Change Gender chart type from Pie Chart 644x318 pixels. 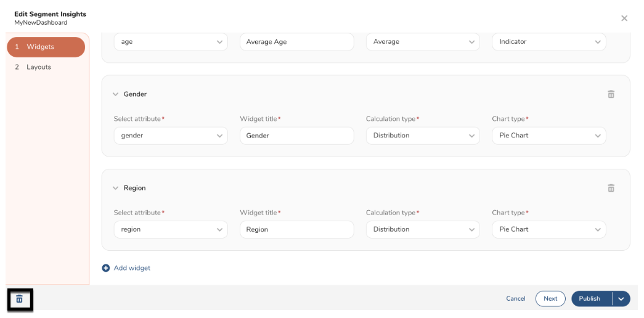(548, 136)
